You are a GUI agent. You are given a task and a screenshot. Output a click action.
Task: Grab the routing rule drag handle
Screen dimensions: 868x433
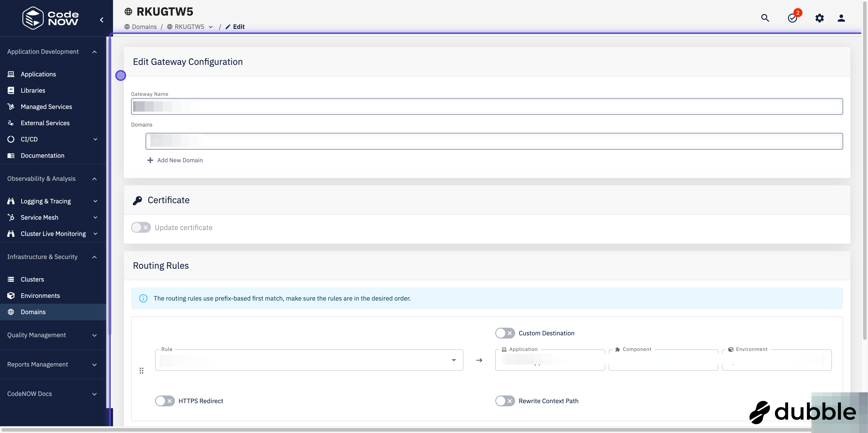(142, 371)
